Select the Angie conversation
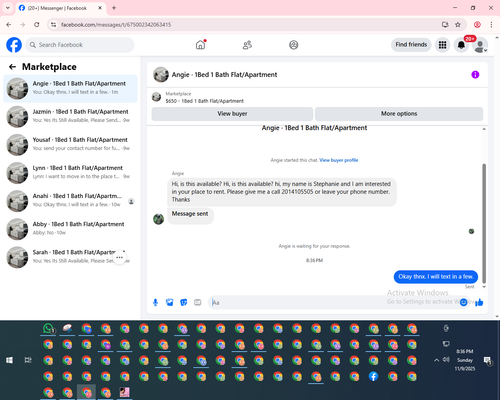This screenshot has height=400, width=500. 70,88
